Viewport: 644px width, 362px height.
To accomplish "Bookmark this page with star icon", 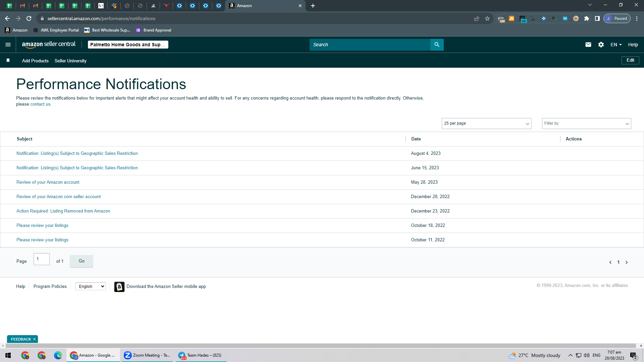I will click(x=487, y=18).
